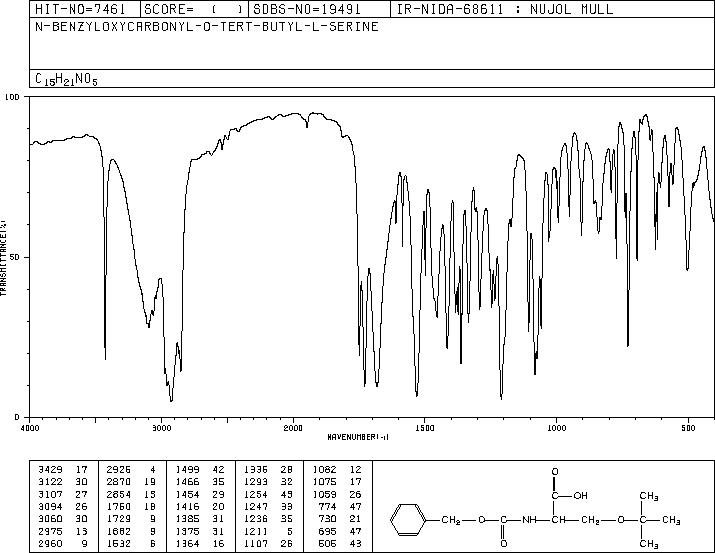Click the 695 peak value
The width and height of the screenshot is (715, 553).
pyautogui.click(x=327, y=531)
